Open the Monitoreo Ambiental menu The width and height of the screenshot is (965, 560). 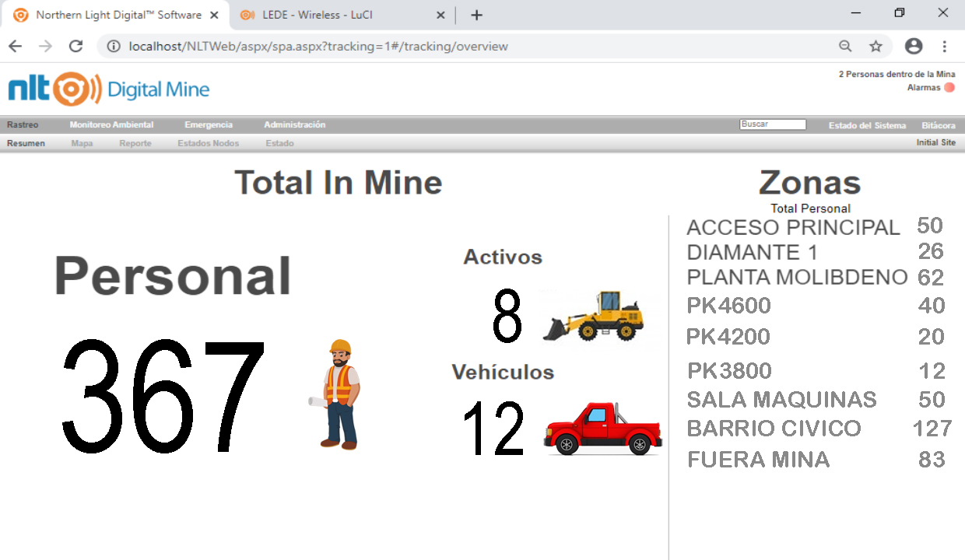[111, 125]
